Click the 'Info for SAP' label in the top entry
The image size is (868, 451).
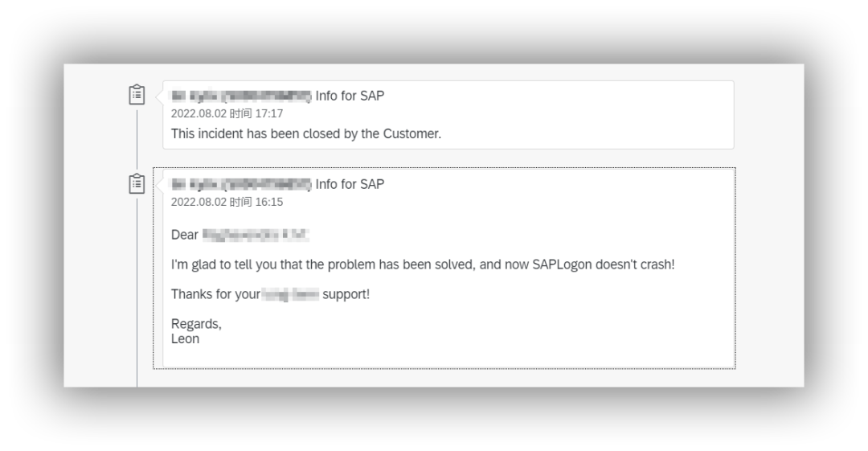[x=350, y=96]
